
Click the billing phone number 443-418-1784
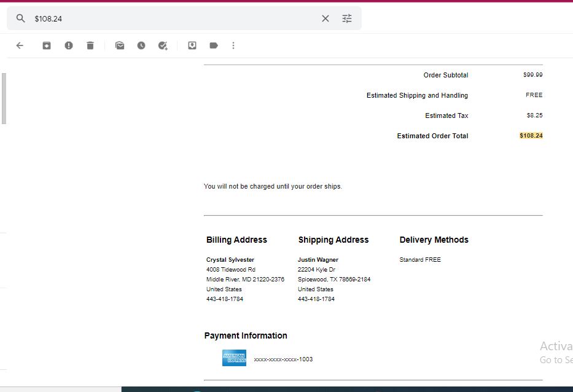[x=224, y=299]
